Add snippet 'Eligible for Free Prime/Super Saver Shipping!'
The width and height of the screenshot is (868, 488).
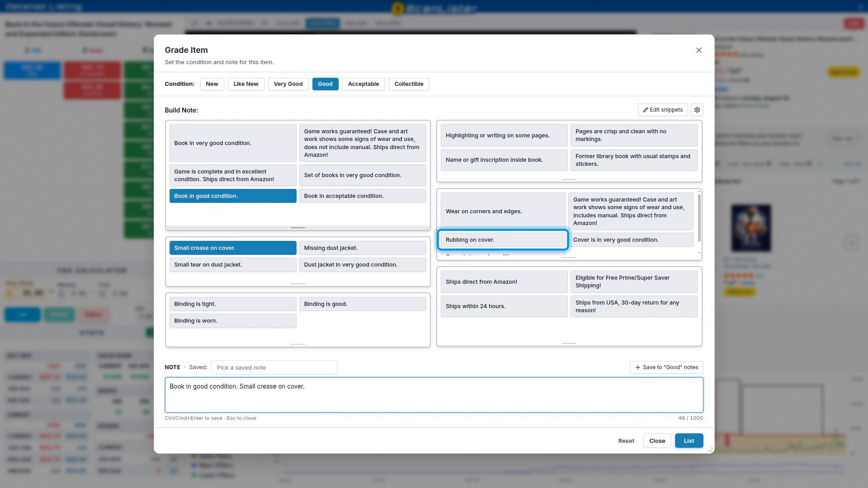[634, 282]
